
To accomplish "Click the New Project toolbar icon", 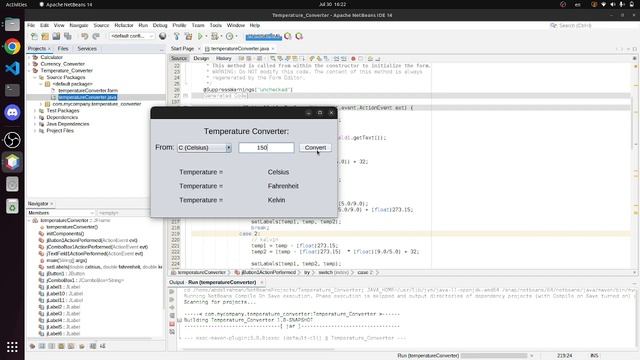I will coord(45,36).
